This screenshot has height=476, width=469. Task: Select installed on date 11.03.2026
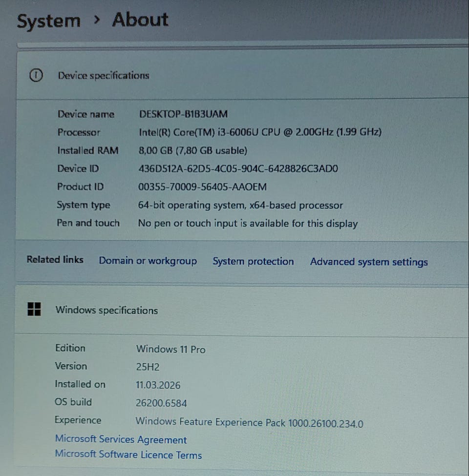click(158, 385)
